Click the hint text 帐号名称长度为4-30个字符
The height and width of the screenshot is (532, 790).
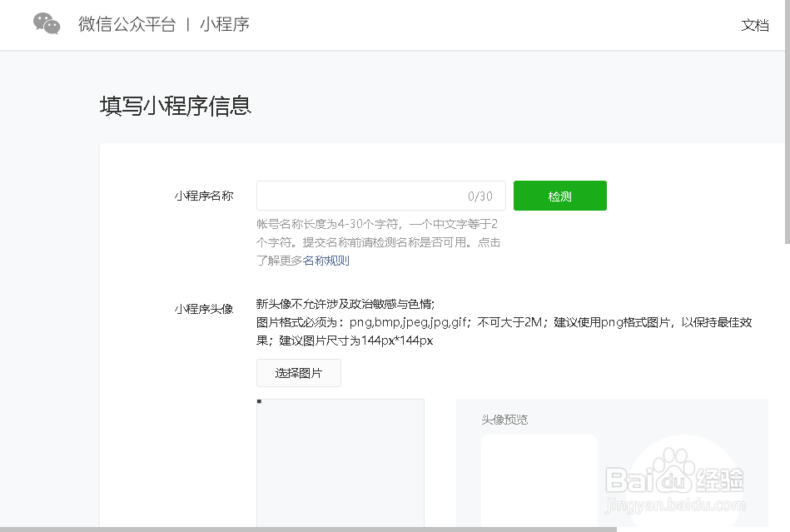(328, 224)
